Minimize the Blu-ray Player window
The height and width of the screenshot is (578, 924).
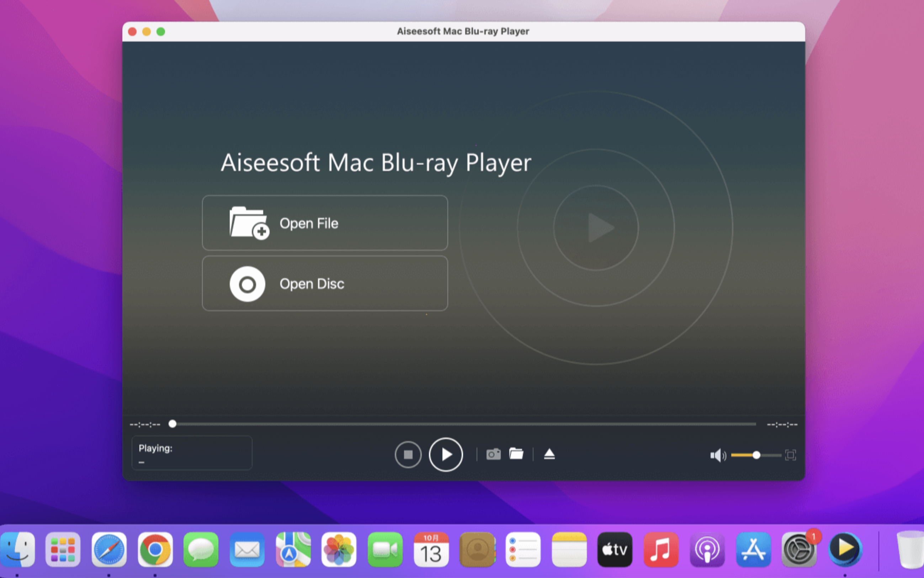[x=147, y=32]
